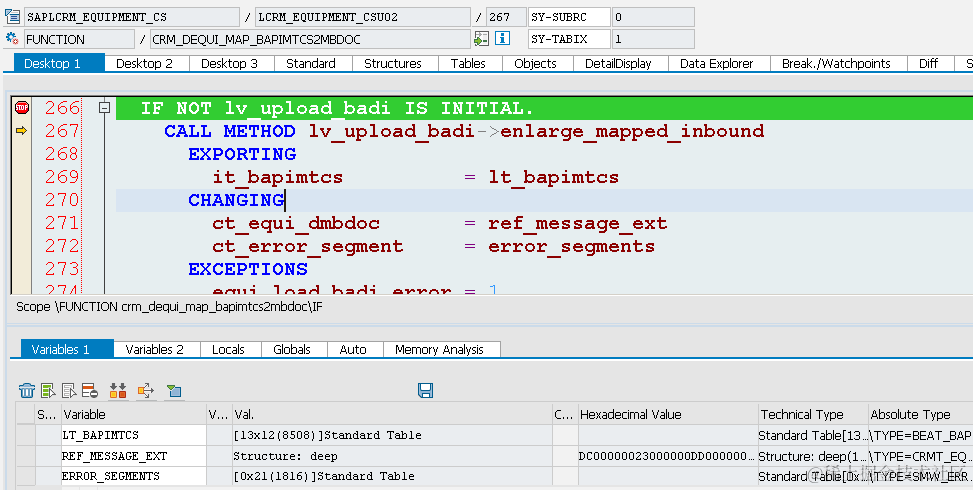
Task: Switch to the Desktop 3 tab
Action: [229, 63]
